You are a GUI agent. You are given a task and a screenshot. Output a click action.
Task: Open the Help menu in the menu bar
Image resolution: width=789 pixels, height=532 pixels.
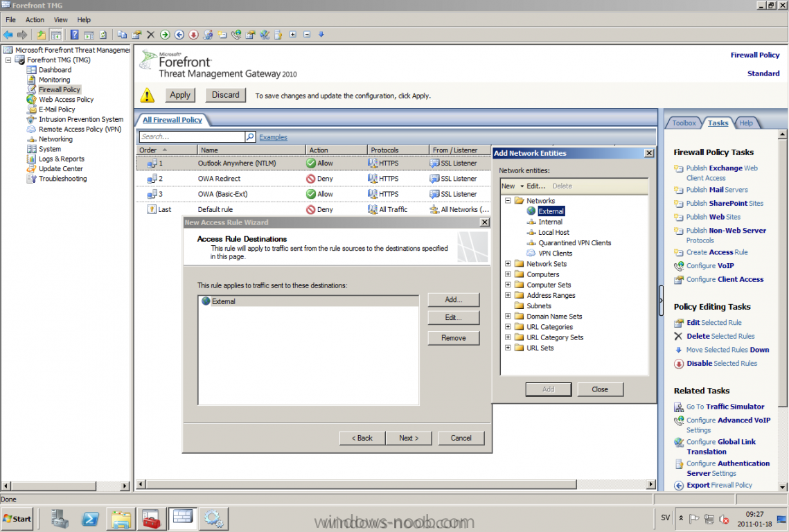[84, 19]
